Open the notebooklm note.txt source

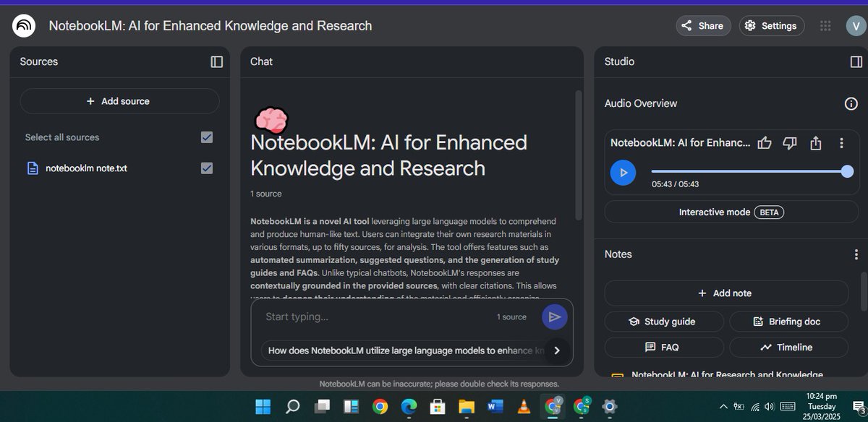pyautogui.click(x=86, y=168)
